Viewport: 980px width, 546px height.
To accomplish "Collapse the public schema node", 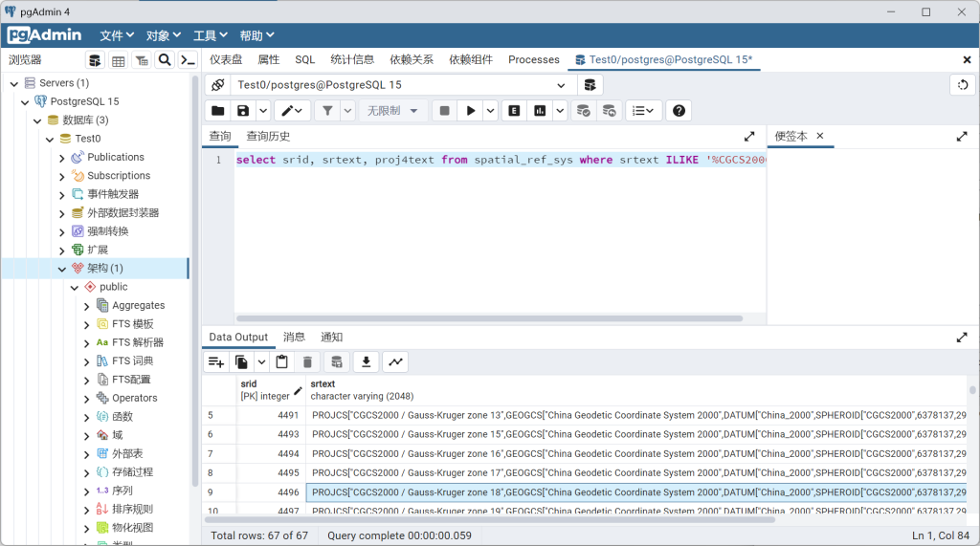I will [x=75, y=288].
